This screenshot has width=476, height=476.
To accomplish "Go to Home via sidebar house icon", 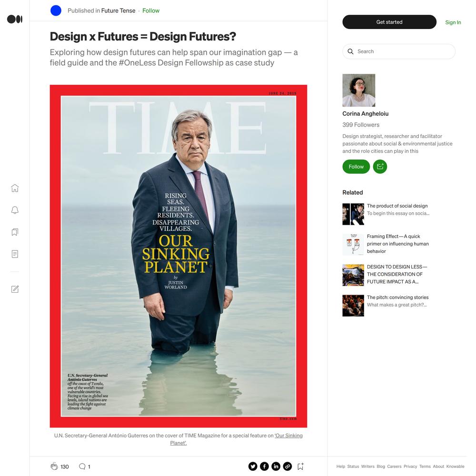I will point(15,188).
